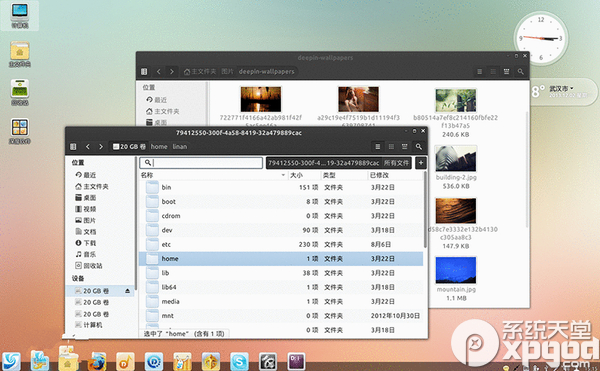This screenshot has height=371, width=600.
Task: Switch to icon grid view in the front file manager
Action: click(391, 146)
